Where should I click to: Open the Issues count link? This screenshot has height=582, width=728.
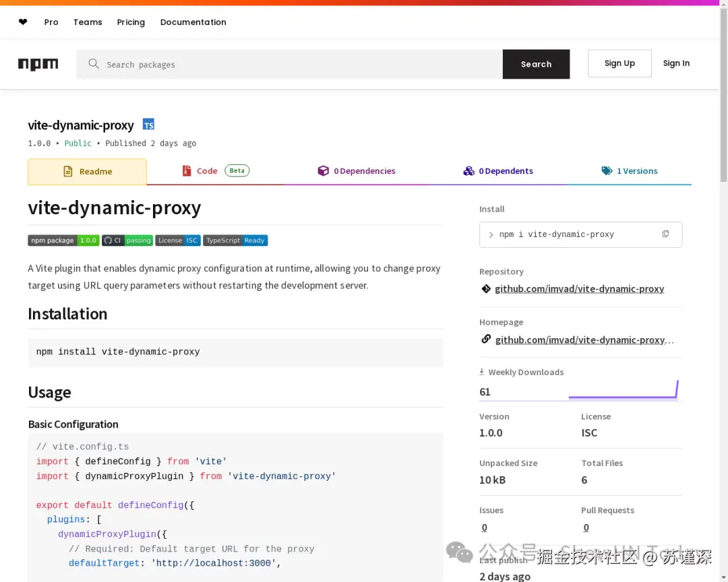484,527
